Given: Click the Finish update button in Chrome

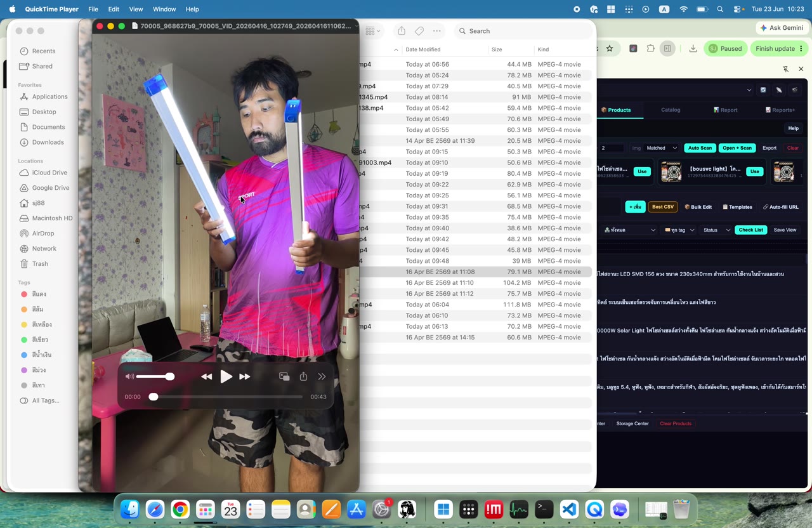Looking at the screenshot, I should (x=780, y=48).
